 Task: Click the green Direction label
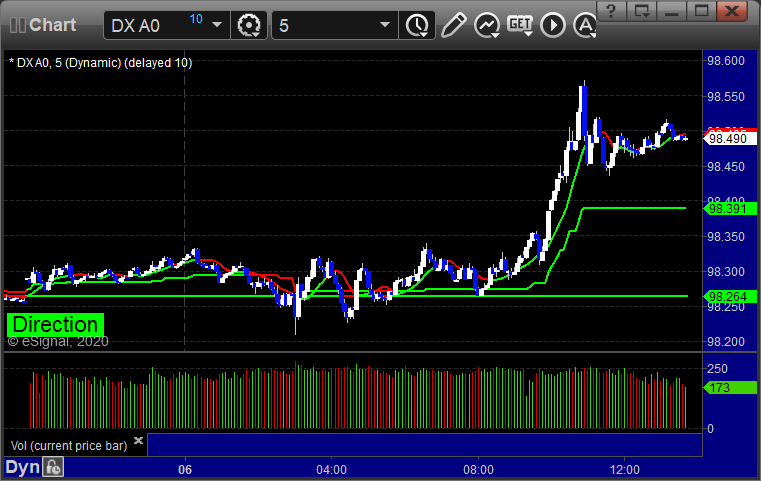click(55, 325)
